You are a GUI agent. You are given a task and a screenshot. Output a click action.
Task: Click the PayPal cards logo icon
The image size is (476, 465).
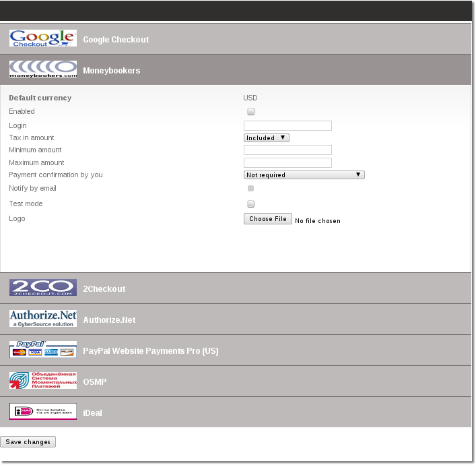pyautogui.click(x=43, y=350)
